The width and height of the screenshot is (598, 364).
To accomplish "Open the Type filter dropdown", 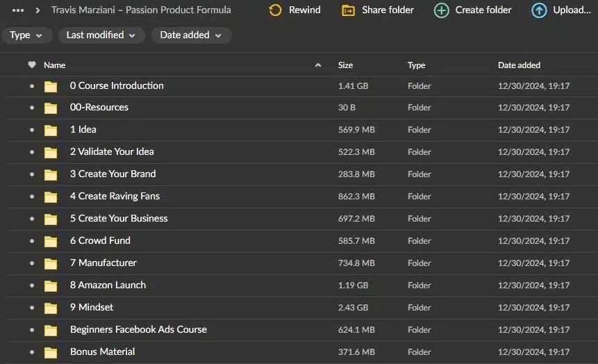I will pyautogui.click(x=26, y=35).
